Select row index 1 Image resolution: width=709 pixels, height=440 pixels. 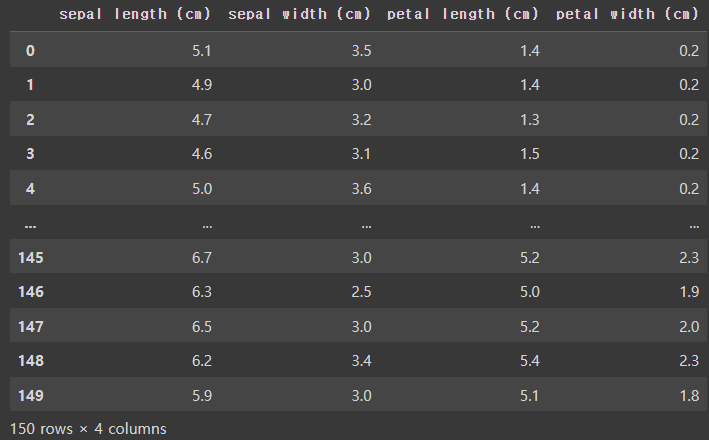point(30,85)
